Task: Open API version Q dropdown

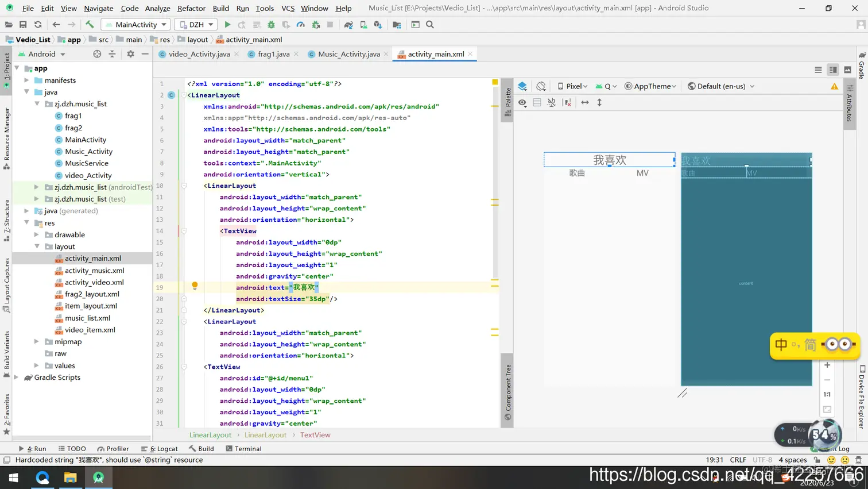Action: coord(606,86)
